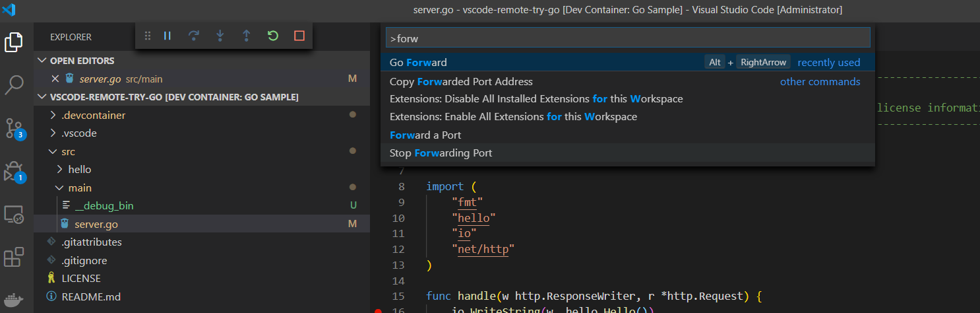Stop the debug session
This screenshot has height=313, width=980.
point(299,36)
